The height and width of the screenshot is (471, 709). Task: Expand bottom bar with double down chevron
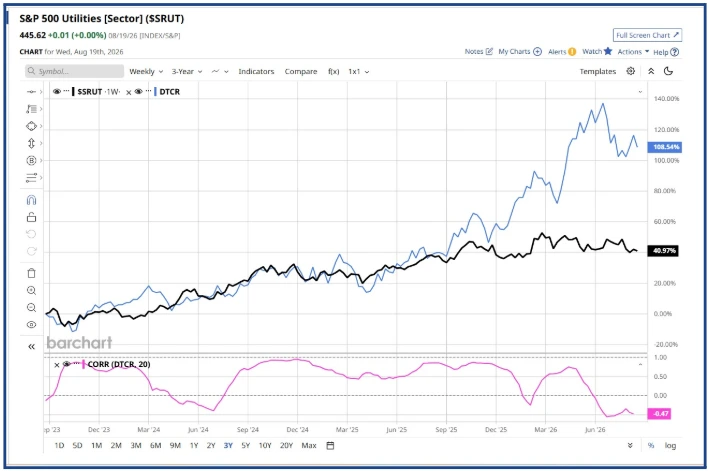pos(630,445)
